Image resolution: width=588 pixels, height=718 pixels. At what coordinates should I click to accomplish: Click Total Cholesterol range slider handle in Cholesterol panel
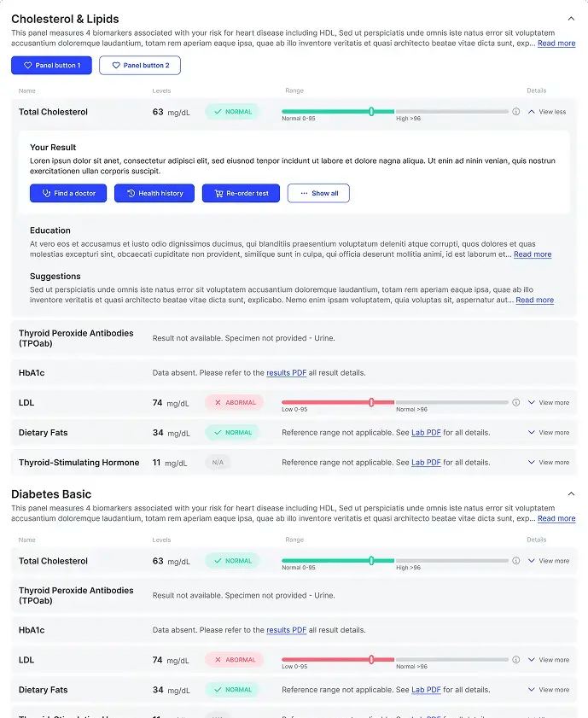[371, 111]
